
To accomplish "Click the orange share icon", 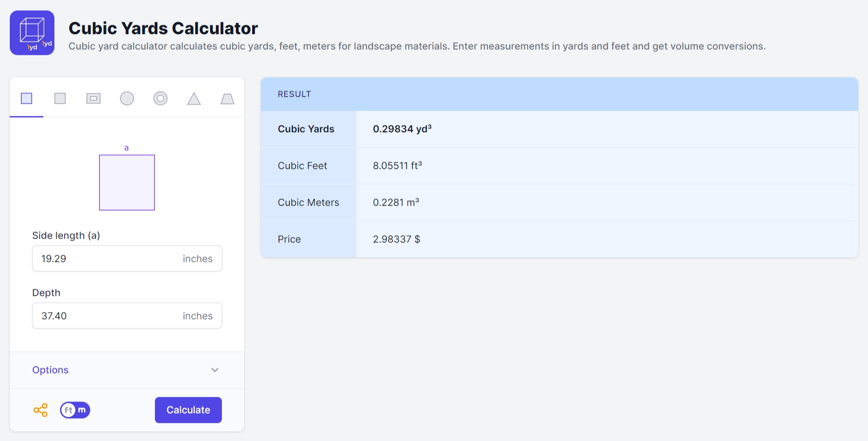I will tap(40, 410).
